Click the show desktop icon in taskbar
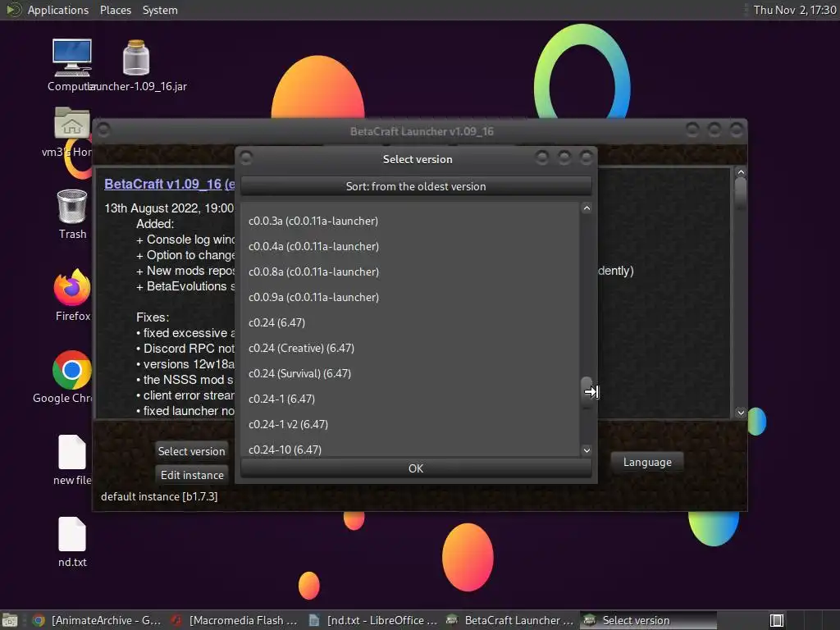This screenshot has height=630, width=840. pyautogui.click(x=10, y=620)
